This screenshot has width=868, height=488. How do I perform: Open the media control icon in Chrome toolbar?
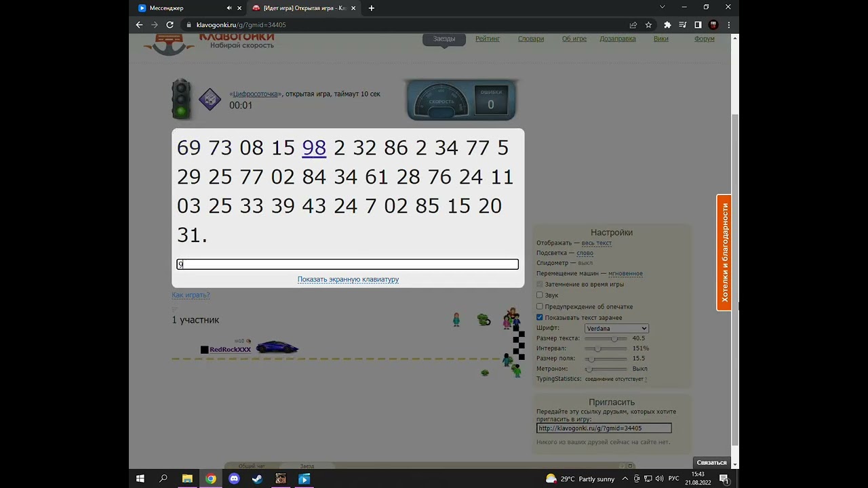tap(683, 24)
